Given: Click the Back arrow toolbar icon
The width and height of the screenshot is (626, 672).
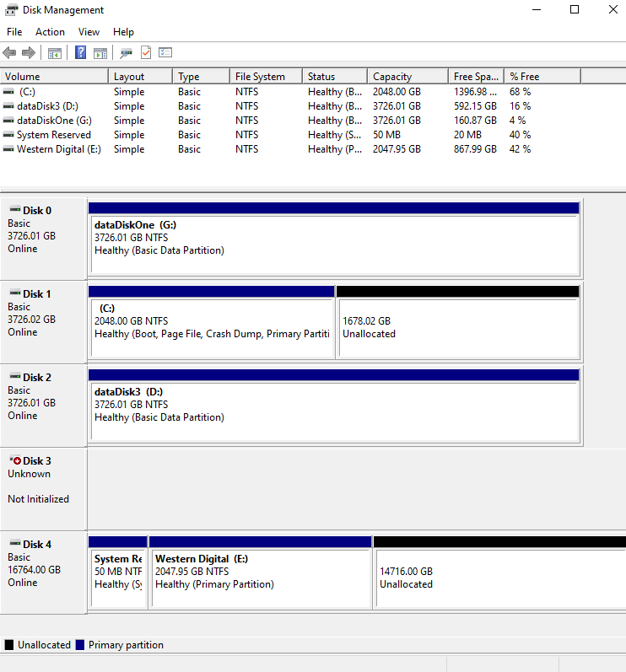Looking at the screenshot, I should pos(9,53).
